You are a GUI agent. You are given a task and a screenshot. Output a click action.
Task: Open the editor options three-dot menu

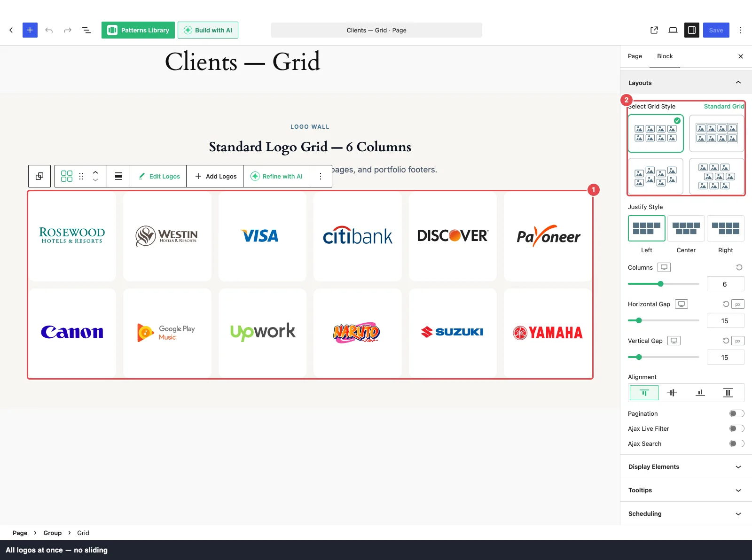click(x=741, y=30)
